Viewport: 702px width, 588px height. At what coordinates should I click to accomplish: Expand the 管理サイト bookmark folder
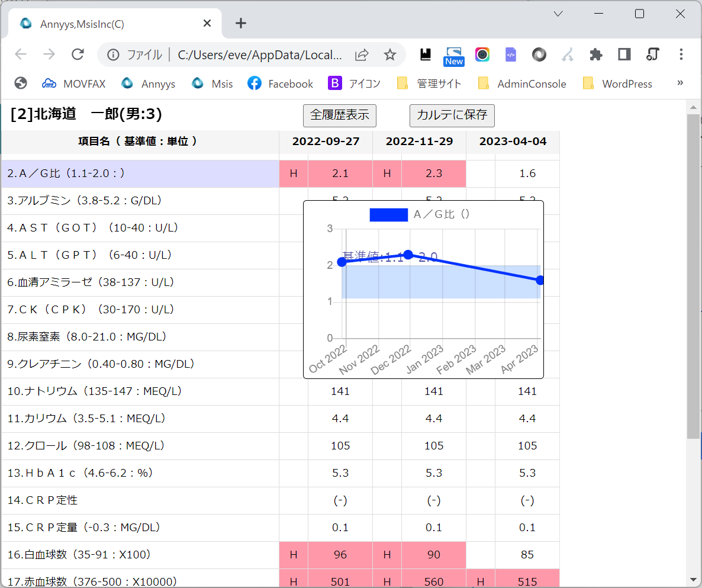coord(429,83)
